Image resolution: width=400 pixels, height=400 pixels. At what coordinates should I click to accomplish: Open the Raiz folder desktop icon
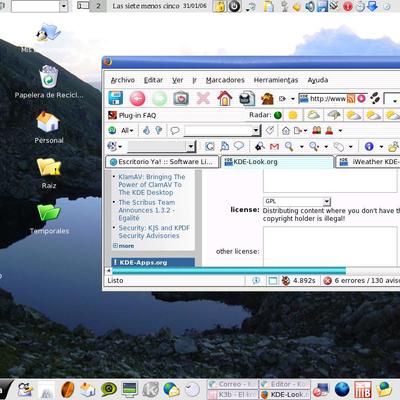[x=49, y=167]
